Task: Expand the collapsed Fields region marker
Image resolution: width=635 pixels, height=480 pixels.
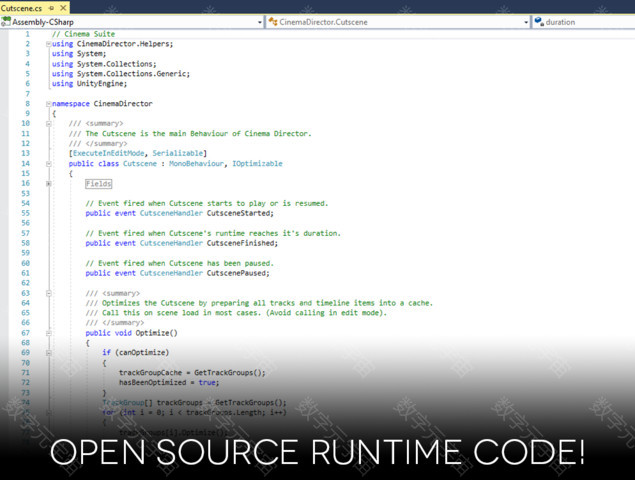Action: 48,183
